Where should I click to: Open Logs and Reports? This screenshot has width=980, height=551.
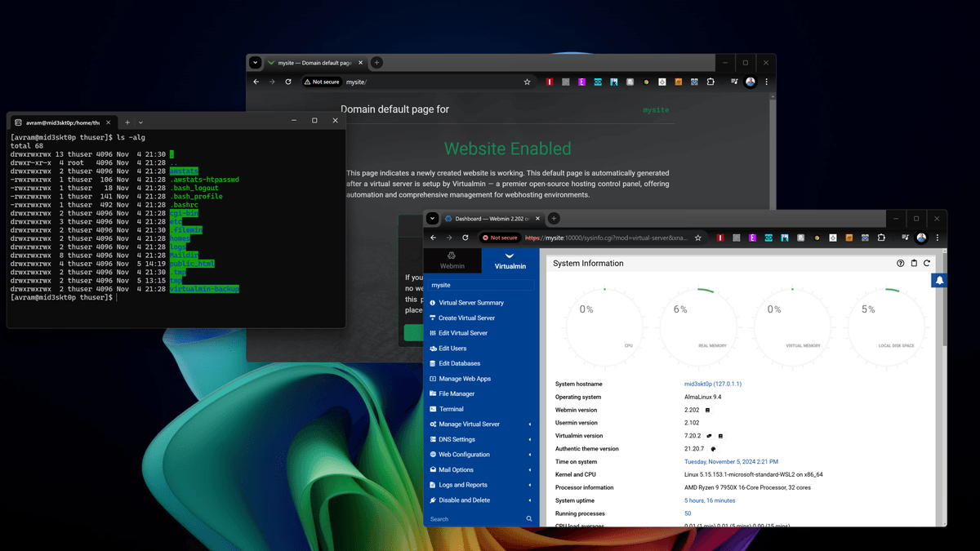464,484
